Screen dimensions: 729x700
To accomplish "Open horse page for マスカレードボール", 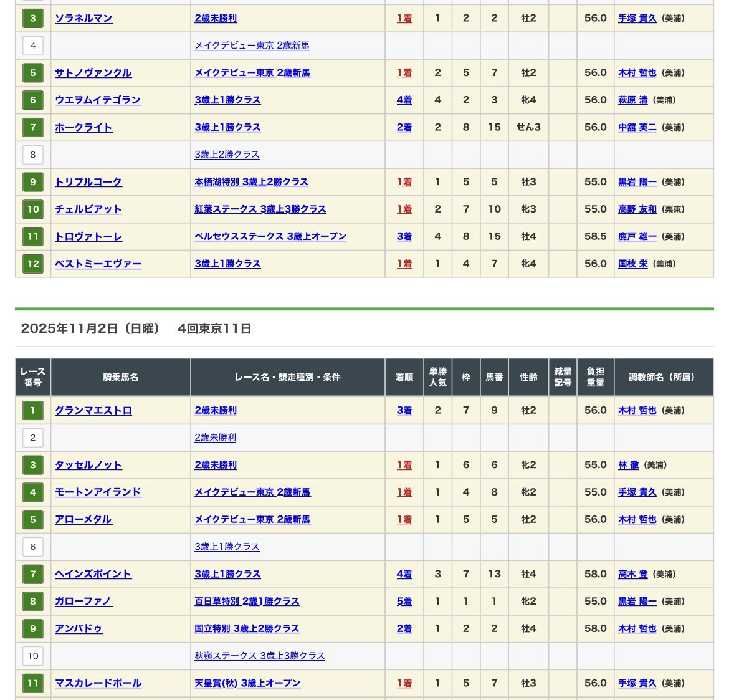I will (x=98, y=683).
